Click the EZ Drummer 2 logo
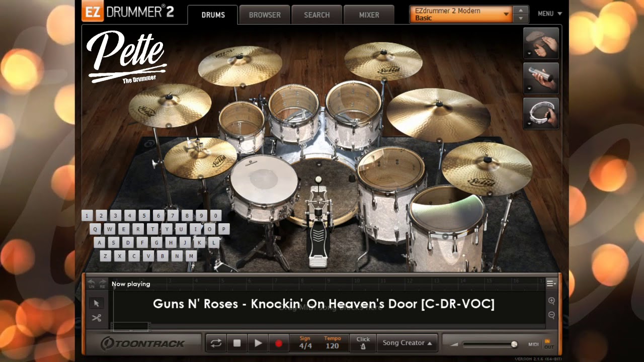This screenshot has width=644, height=362. coord(128,12)
